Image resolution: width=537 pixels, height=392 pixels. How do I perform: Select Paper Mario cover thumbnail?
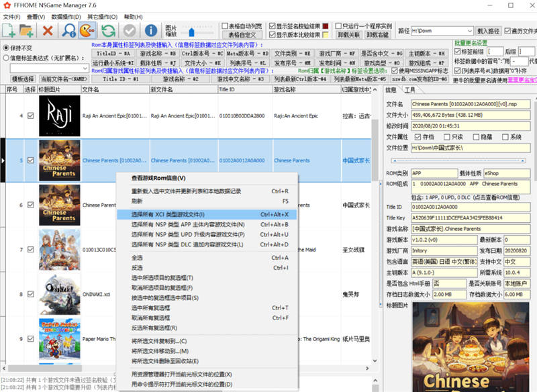coord(60,339)
